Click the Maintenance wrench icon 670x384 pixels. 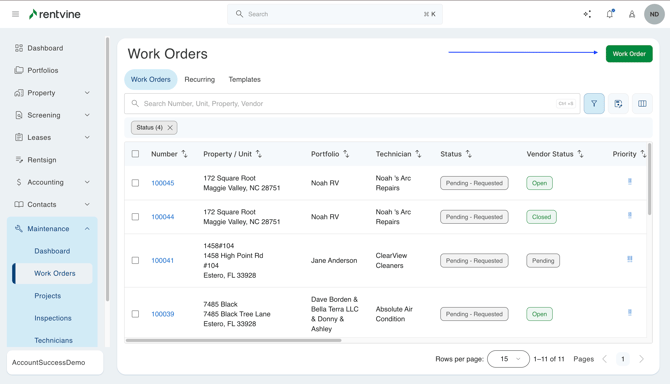19,229
